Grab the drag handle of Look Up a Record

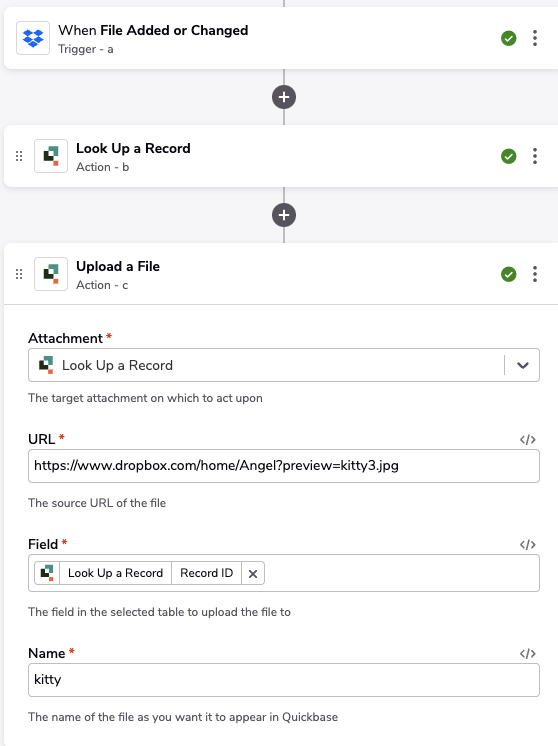pos(19,156)
